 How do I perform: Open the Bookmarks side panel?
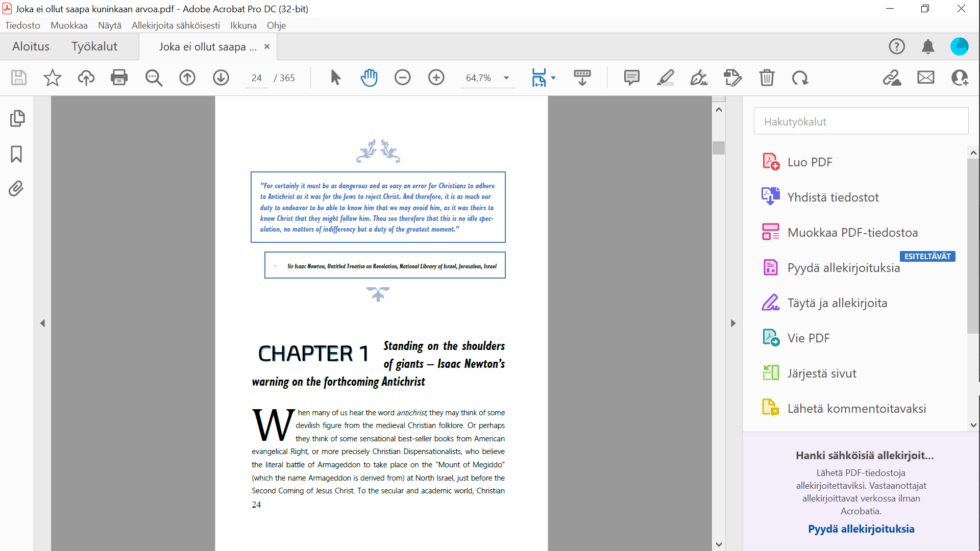tap(16, 154)
